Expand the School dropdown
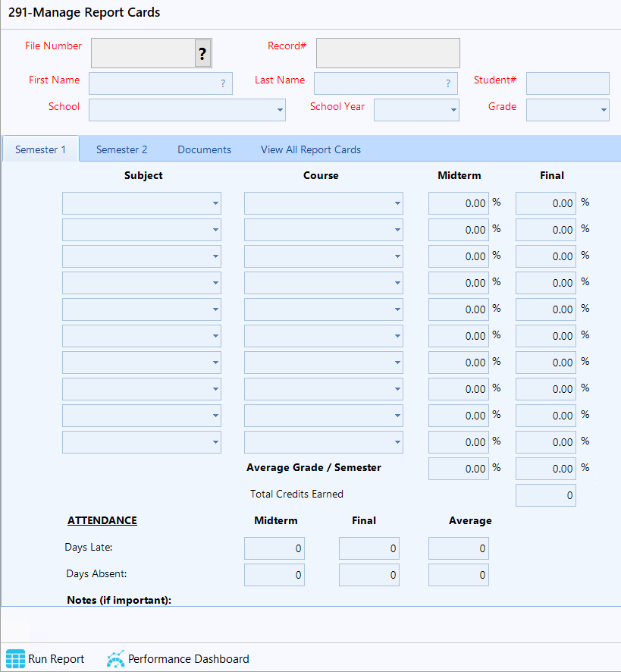 click(280, 110)
